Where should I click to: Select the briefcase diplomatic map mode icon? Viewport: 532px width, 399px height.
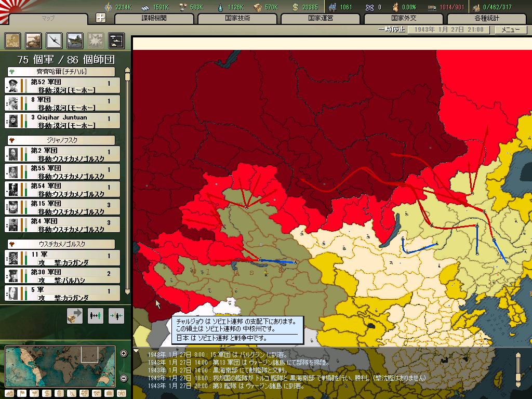click(109, 393)
